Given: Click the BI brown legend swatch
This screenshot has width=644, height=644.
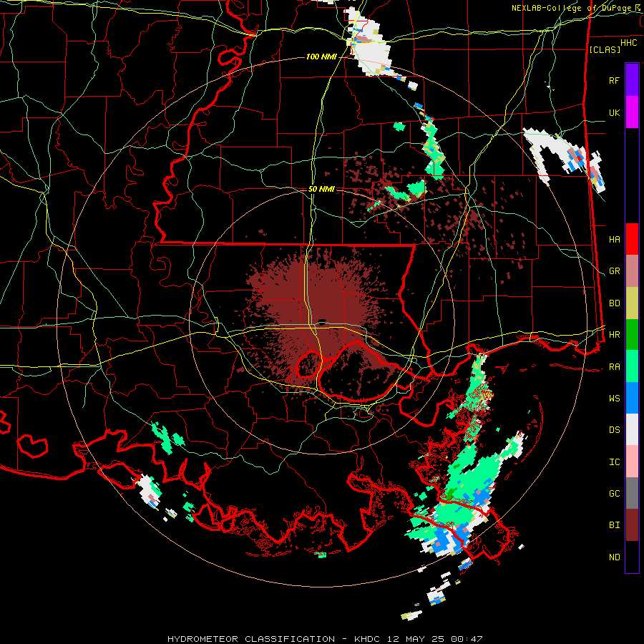Looking at the screenshot, I should tap(632, 525).
